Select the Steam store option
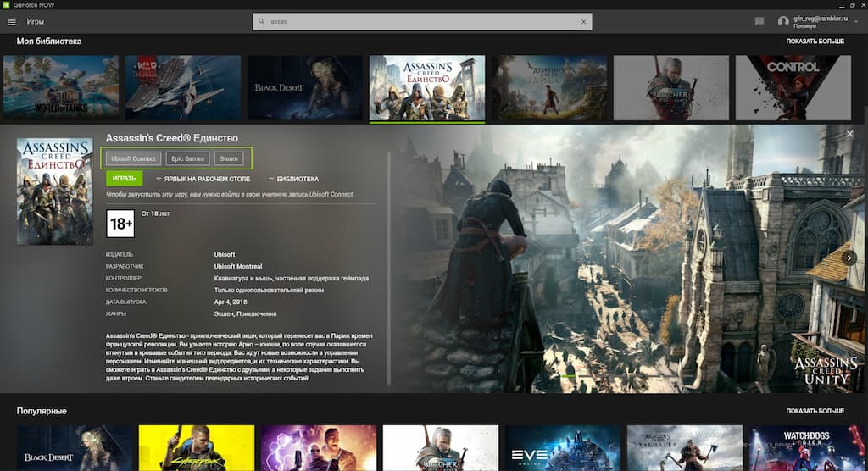Image resolution: width=868 pixels, height=471 pixels. 229,159
